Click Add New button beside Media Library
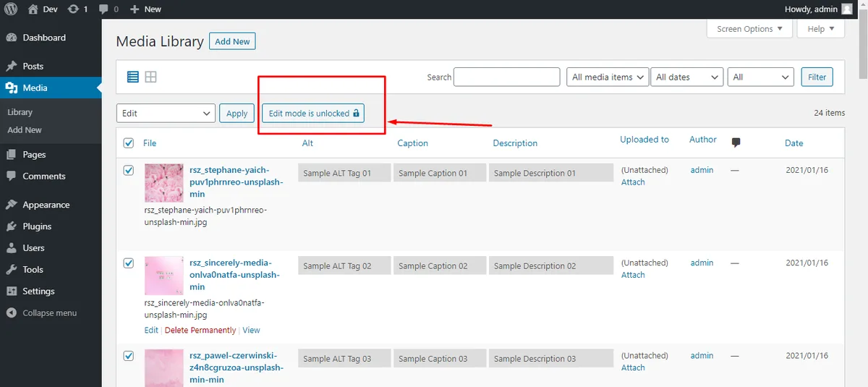Screen dimensions: 868x387 tap(232, 41)
